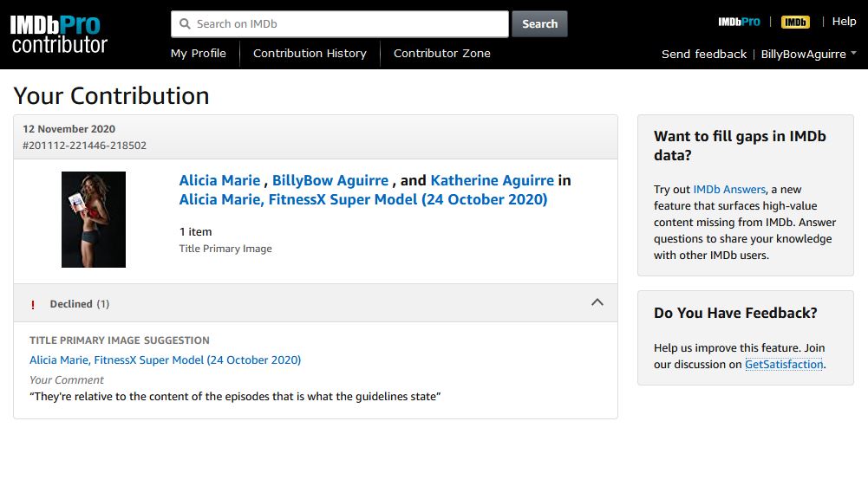Screen dimensions: 868x499
Task: Open Katherine Aguirre name link
Action: click(x=492, y=180)
